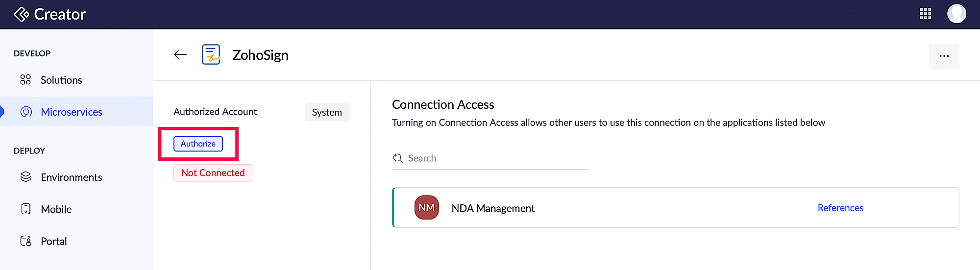
Task: Open the user profile avatar
Action: (956, 14)
